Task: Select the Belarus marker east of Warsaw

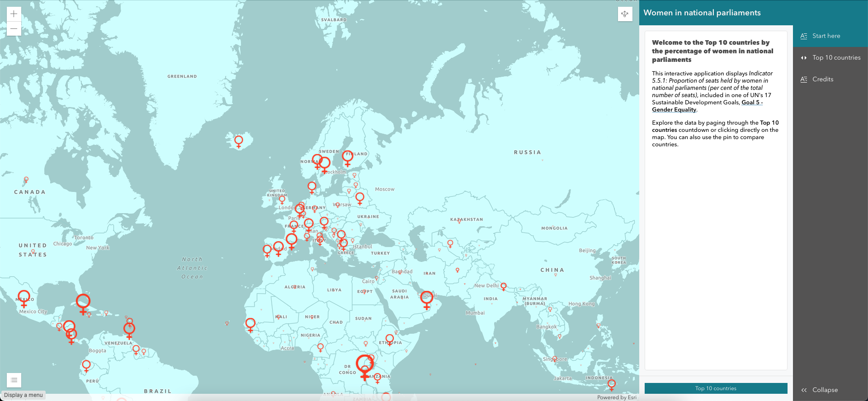Action: [360, 199]
